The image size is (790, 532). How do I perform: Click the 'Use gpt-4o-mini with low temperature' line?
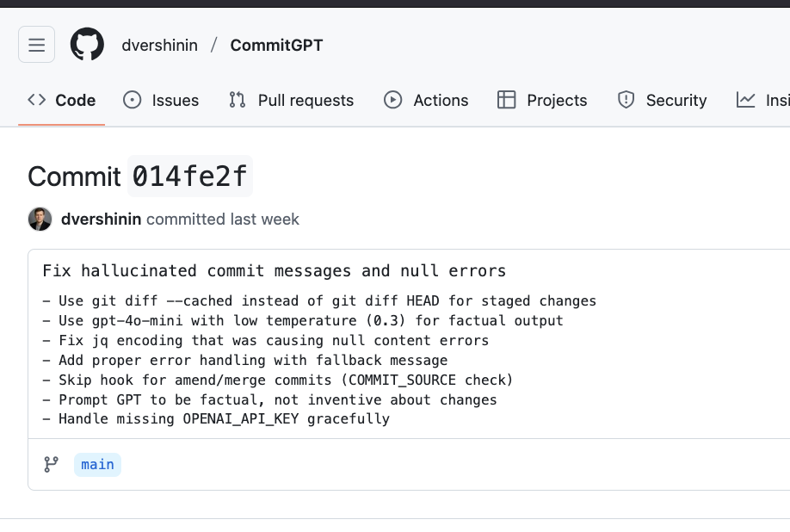310,320
